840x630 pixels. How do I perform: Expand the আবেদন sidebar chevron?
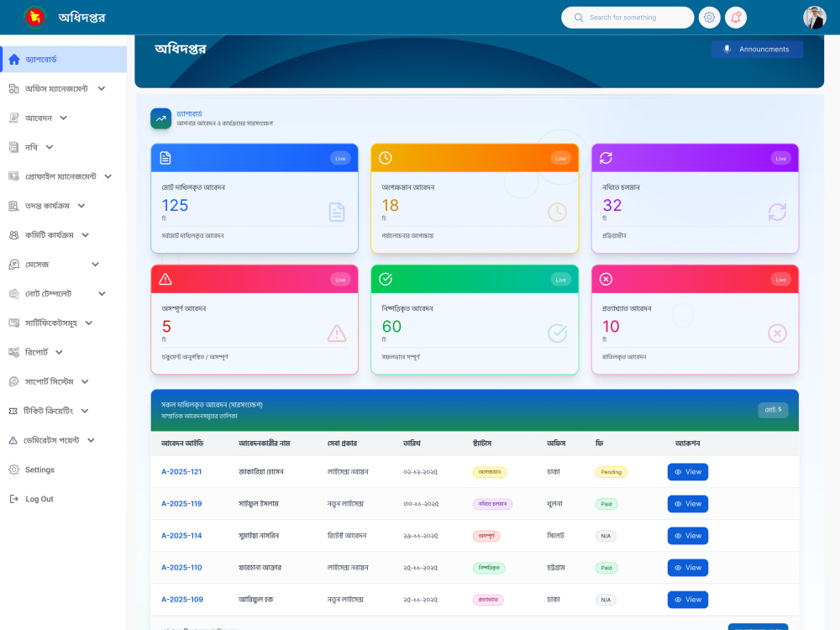click(63, 118)
